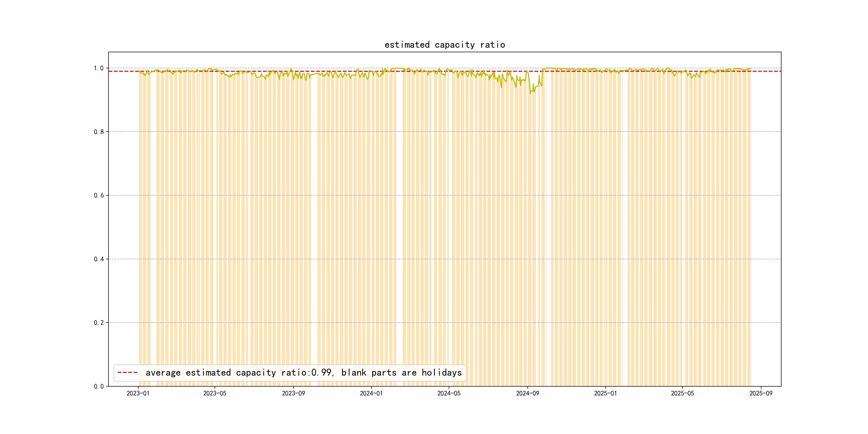Click the 2023-05 x-axis label
The height and width of the screenshot is (434, 868).
pos(215,393)
